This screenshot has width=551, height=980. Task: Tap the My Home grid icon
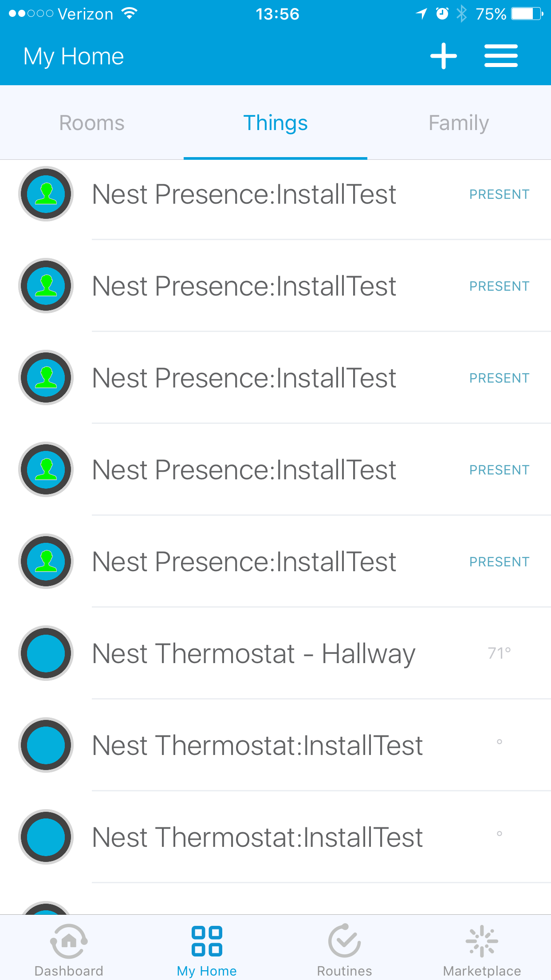(x=207, y=940)
